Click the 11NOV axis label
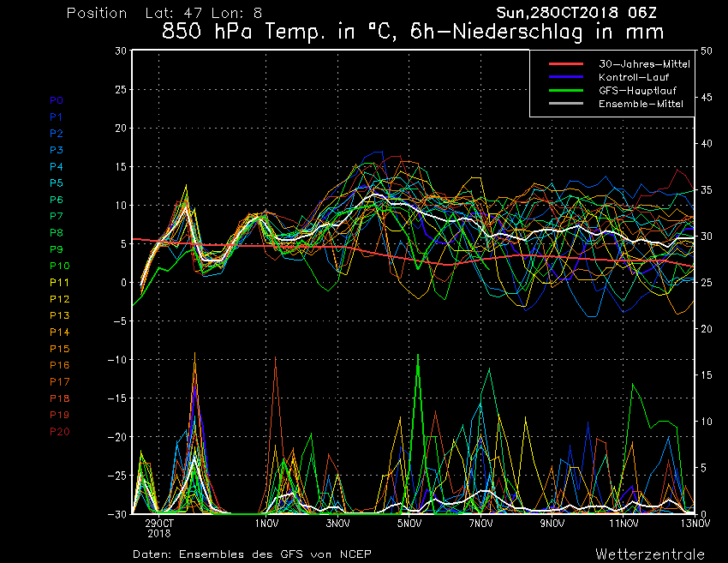 tap(624, 524)
